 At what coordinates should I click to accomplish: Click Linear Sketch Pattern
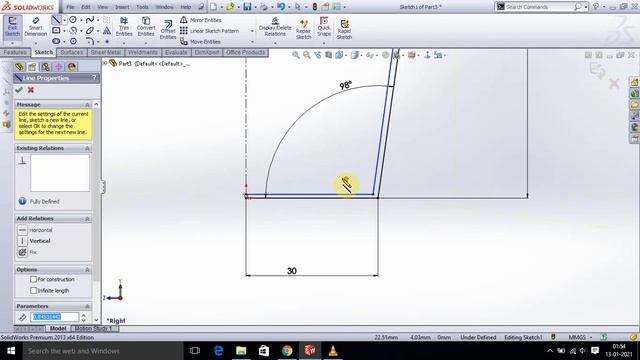tap(209, 31)
